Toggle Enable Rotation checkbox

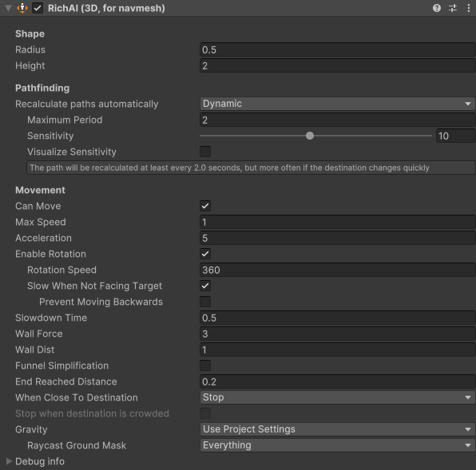[x=205, y=254]
